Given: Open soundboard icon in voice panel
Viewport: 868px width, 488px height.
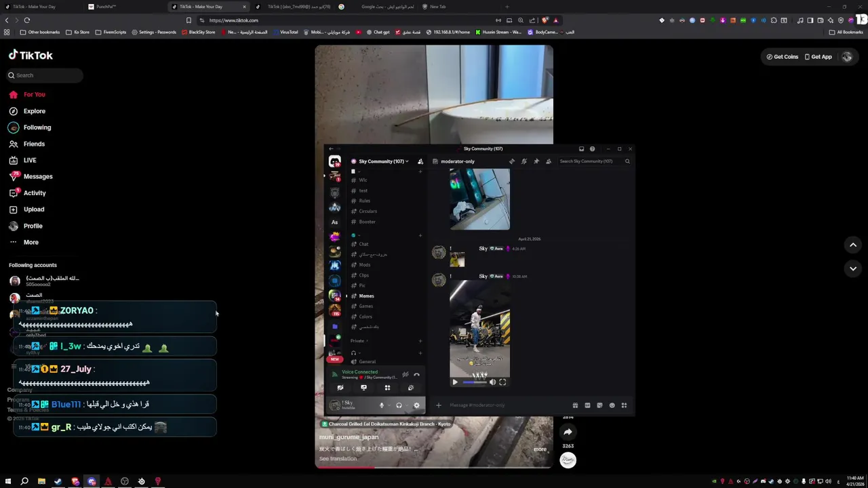Looking at the screenshot, I should (x=411, y=388).
